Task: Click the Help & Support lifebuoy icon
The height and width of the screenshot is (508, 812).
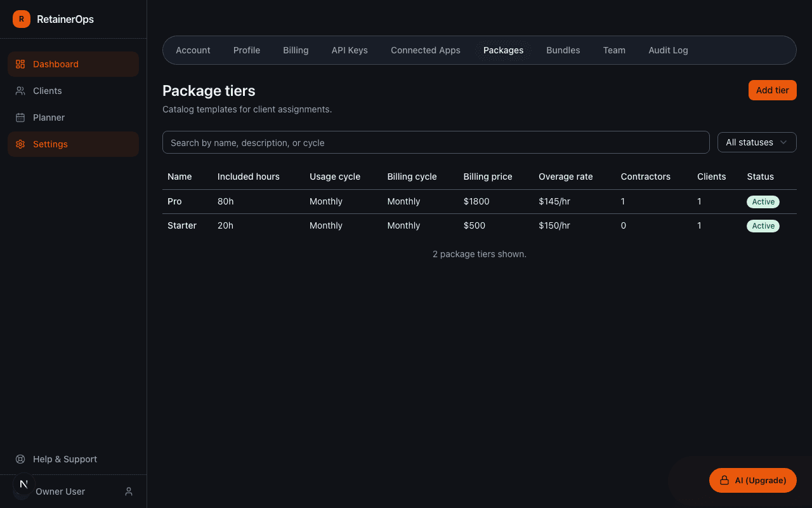Action: [20, 459]
